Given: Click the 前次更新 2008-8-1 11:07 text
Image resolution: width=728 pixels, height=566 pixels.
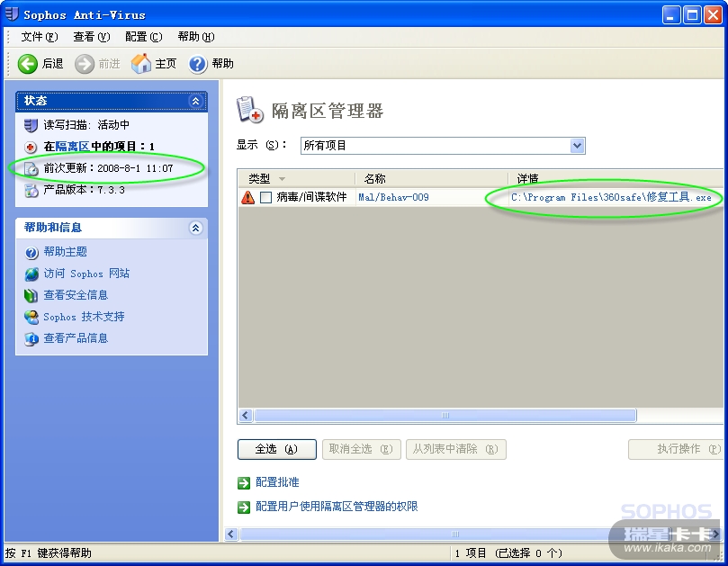Looking at the screenshot, I should 108,168.
